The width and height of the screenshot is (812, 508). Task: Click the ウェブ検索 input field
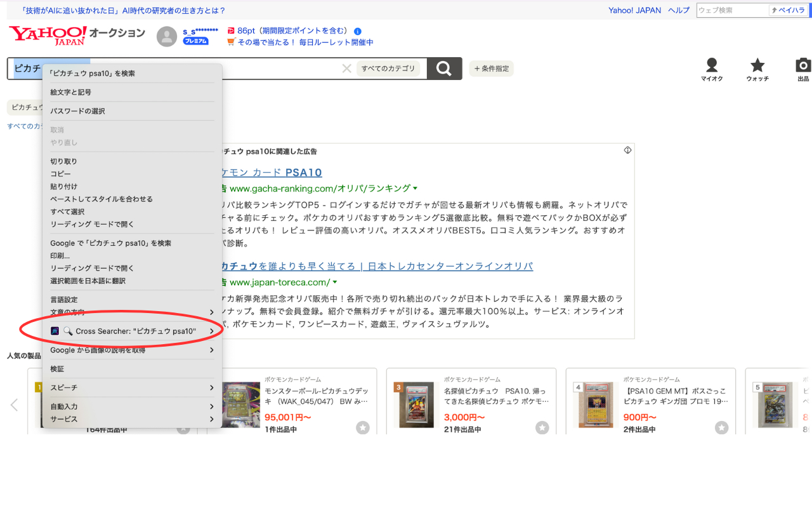733,10
